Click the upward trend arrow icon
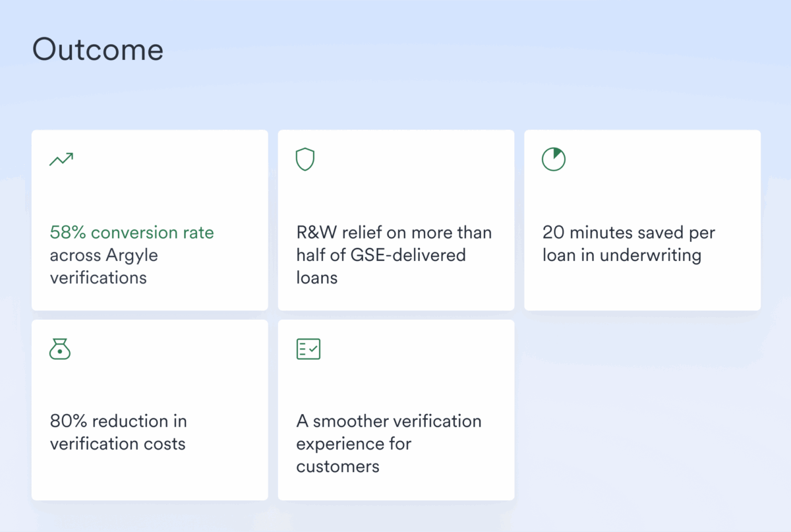Image resolution: width=791 pixels, height=532 pixels. point(61,159)
